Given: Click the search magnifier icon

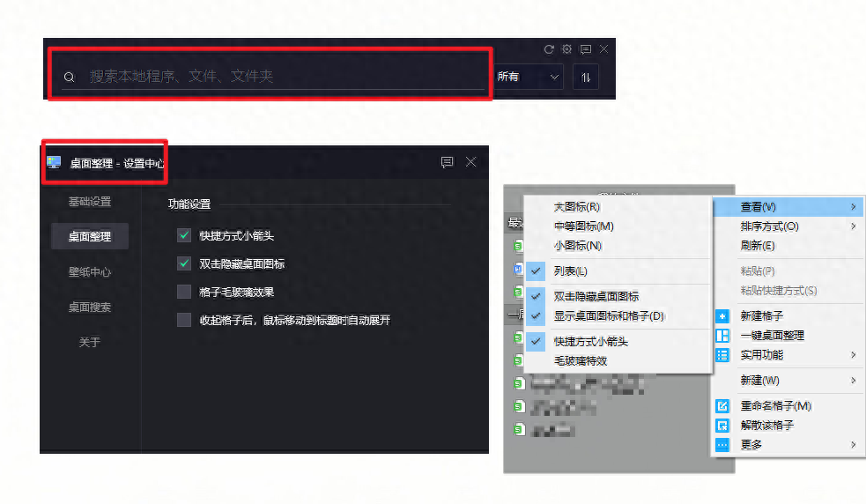Looking at the screenshot, I should [x=69, y=77].
